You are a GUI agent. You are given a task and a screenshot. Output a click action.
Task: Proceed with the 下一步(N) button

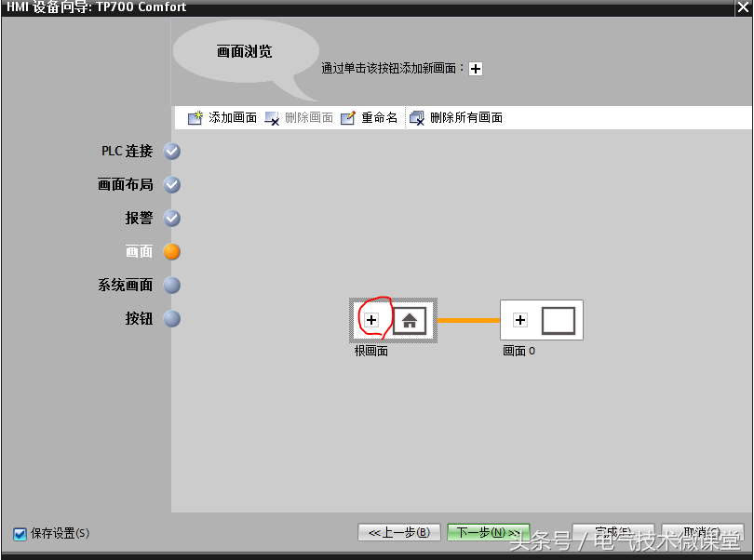[x=488, y=533]
